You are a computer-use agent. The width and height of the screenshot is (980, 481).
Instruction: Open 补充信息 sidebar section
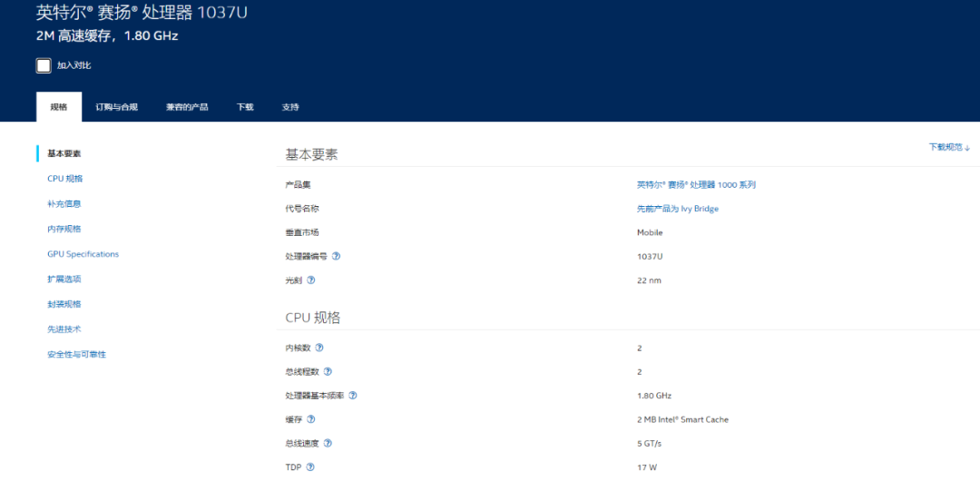[64, 204]
